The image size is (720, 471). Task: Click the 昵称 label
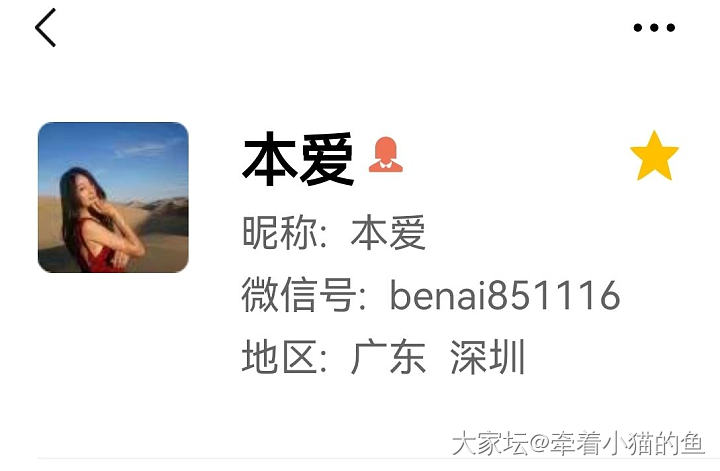pyautogui.click(x=279, y=233)
